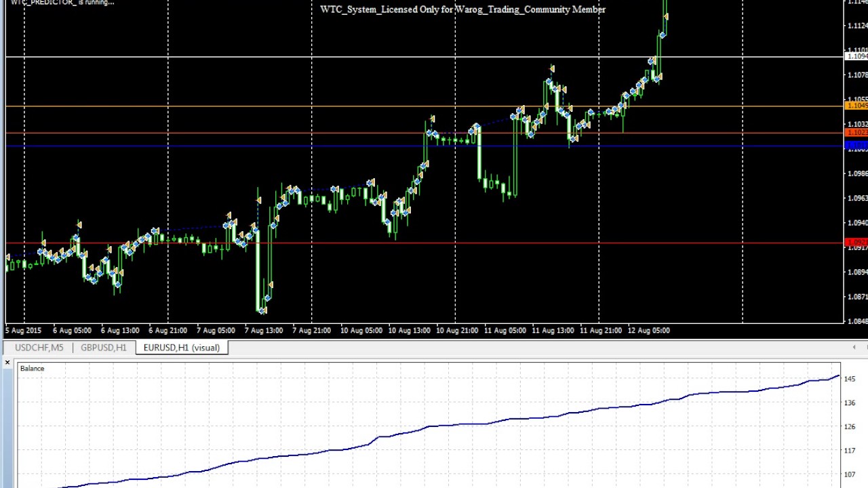Close the tester panel with the X

(7, 363)
